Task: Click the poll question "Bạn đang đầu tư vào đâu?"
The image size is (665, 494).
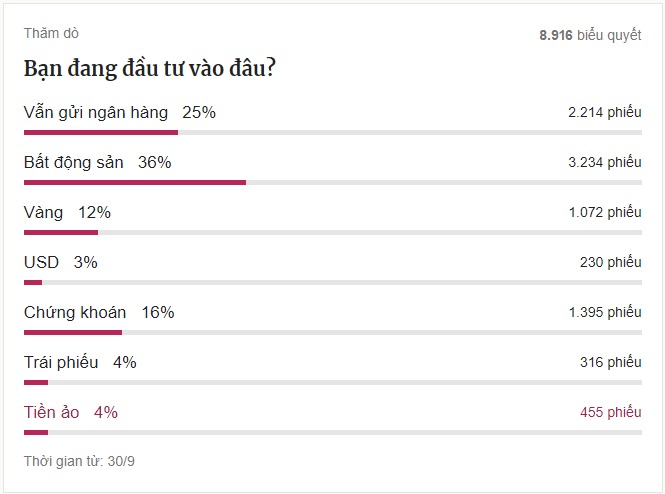Action: point(150,69)
